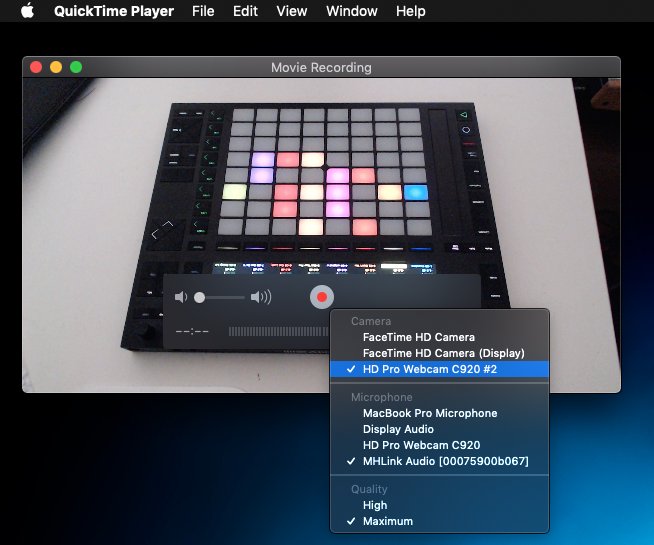
Task: Select HD Pro Webcam C920 #2 camera
Action: point(440,369)
